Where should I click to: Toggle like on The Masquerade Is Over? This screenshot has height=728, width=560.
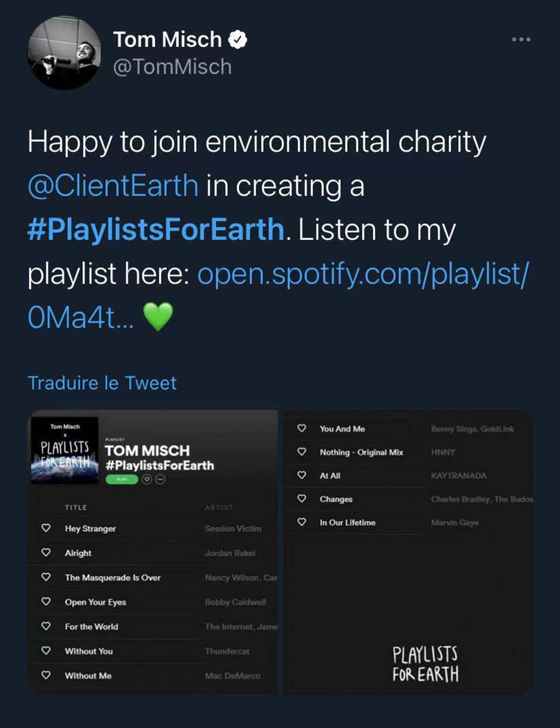(45, 577)
